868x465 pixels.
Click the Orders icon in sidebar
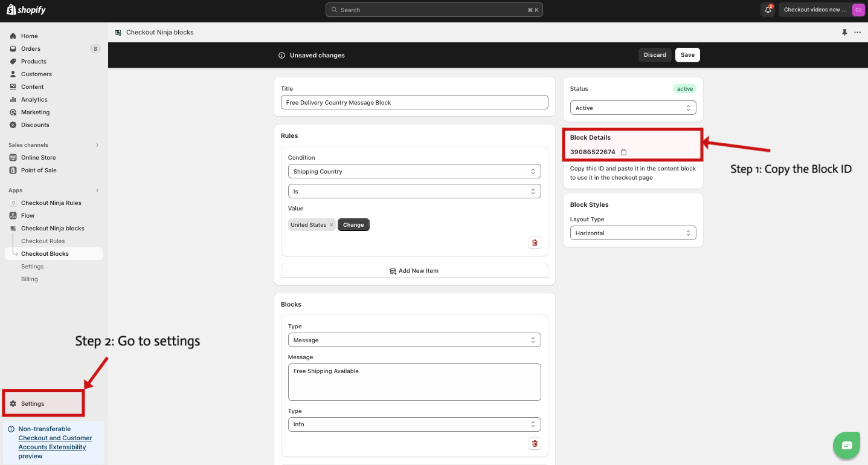pyautogui.click(x=13, y=49)
